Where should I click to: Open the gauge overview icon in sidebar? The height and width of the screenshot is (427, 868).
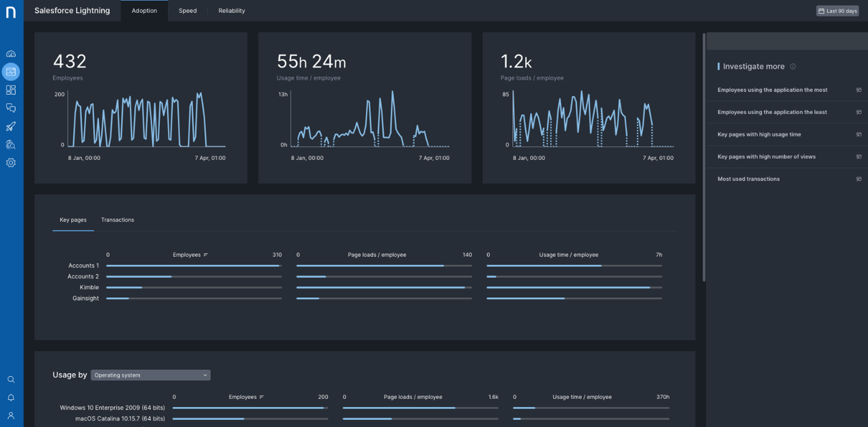[x=11, y=54]
